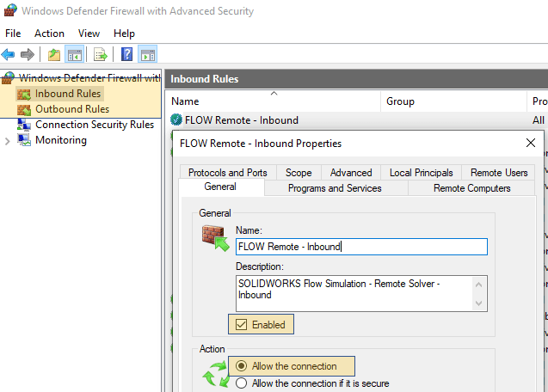Click the "All" profile cell
Image resolution: width=548 pixels, height=392 pixels.
click(x=539, y=120)
